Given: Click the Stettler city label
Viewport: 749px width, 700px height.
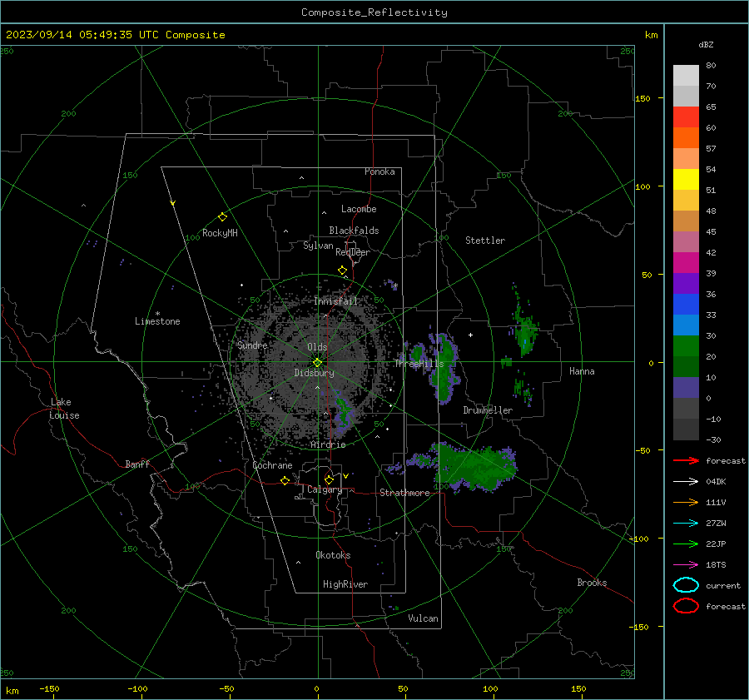Looking at the screenshot, I should pyautogui.click(x=485, y=241).
